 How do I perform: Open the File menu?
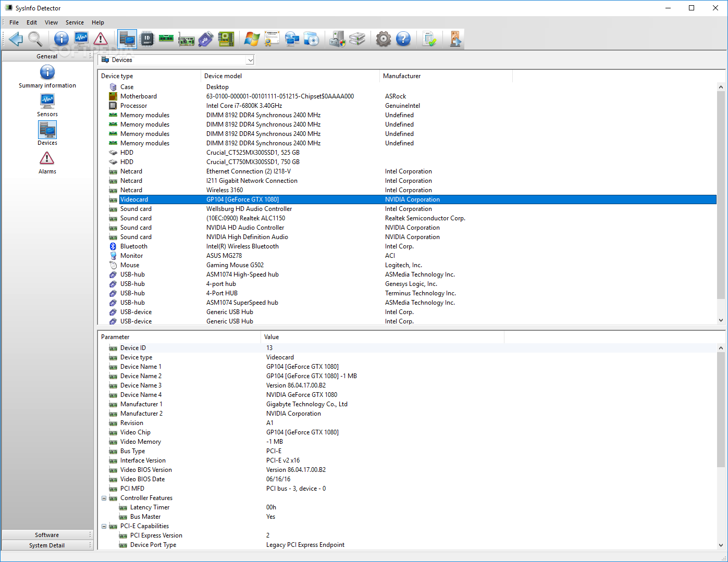pyautogui.click(x=14, y=22)
